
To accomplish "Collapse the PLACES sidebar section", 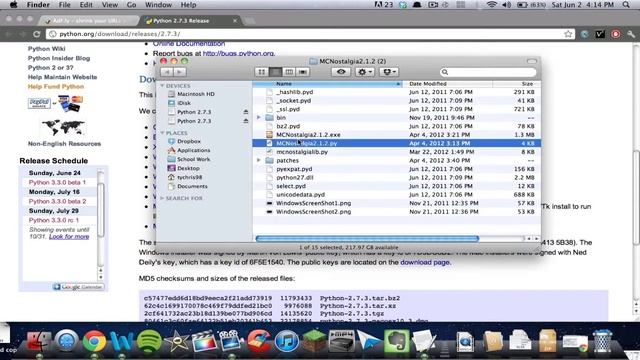I will 162,133.
